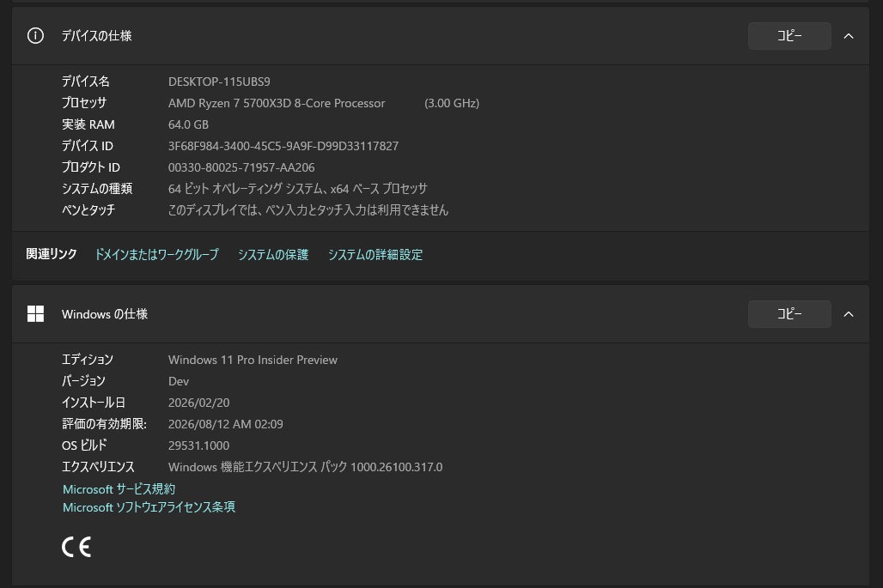Click the システムの種類 label
The width and height of the screenshot is (883, 588).
point(97,189)
